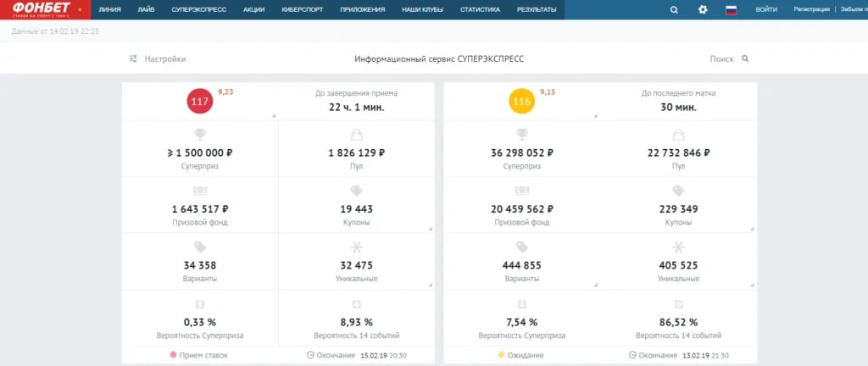This screenshot has width=868, height=366.
Task: Open the ЛАЙВ menu
Action: tap(146, 9)
